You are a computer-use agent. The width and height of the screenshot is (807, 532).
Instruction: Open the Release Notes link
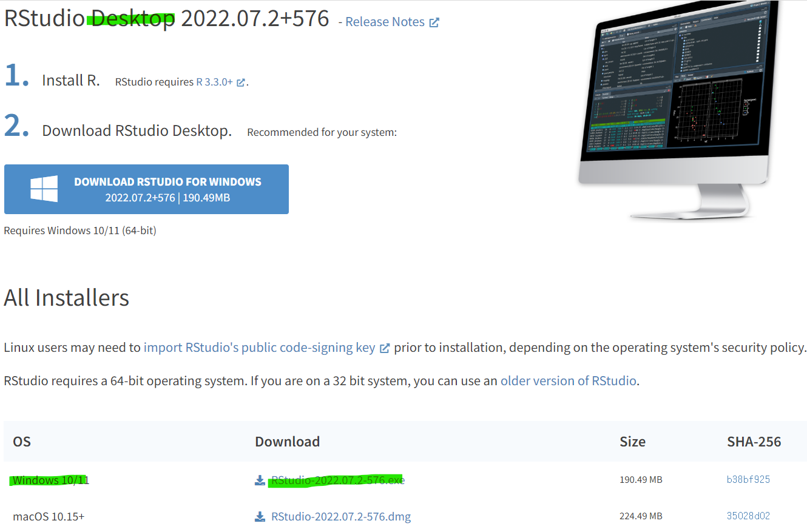click(x=385, y=22)
